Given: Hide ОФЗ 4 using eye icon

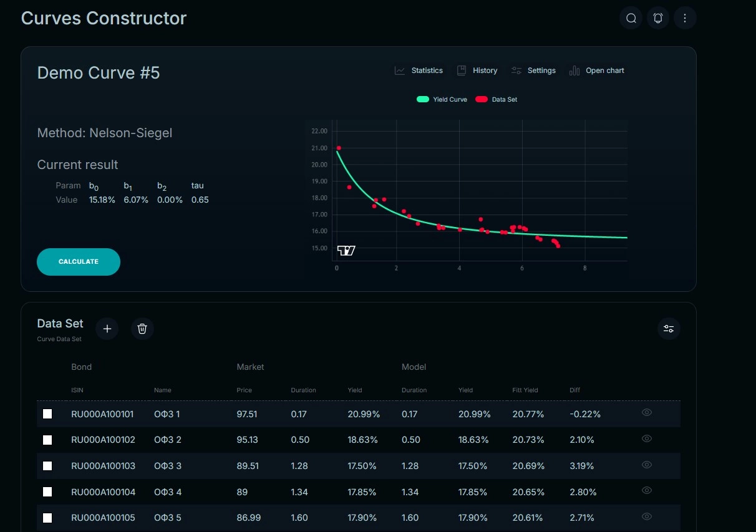Looking at the screenshot, I should (x=647, y=490).
